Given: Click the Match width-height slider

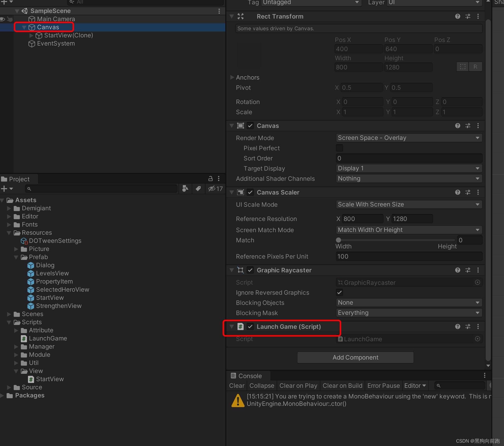Looking at the screenshot, I should (395, 240).
